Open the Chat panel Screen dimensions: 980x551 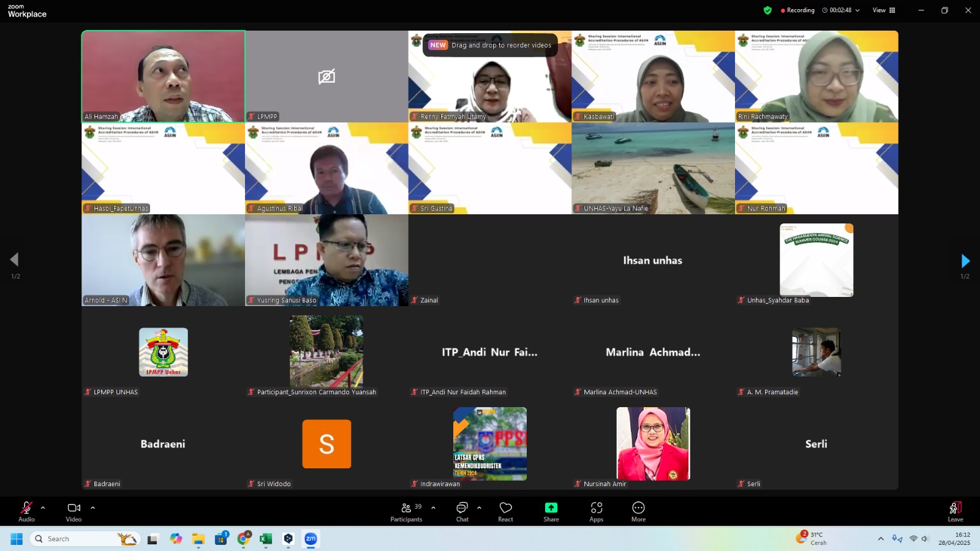pos(462,511)
